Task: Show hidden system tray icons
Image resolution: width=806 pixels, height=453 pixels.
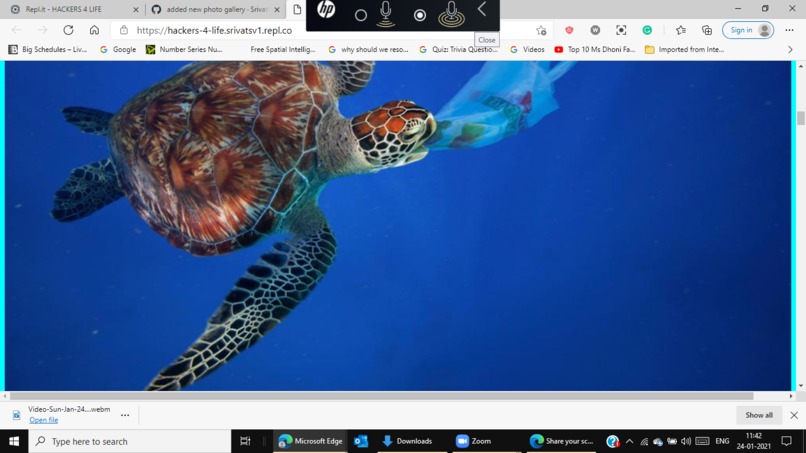Action: [x=629, y=441]
